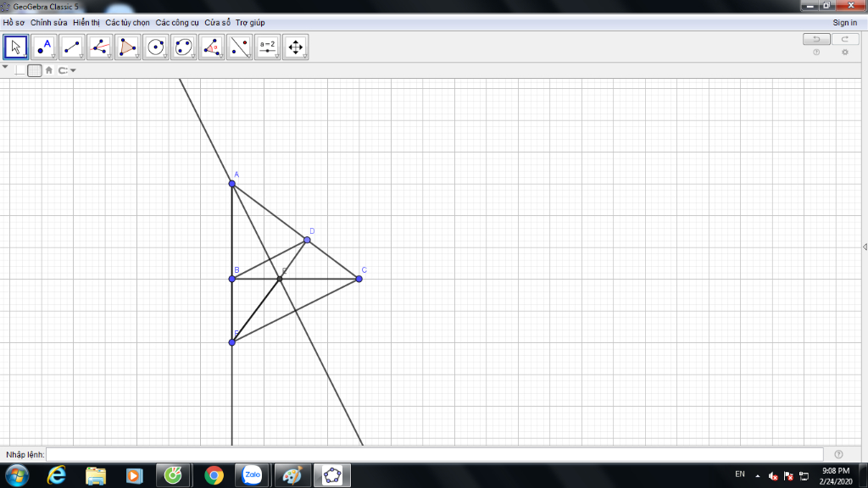Open Polygon tool dropdown arrow
This screenshot has width=868, height=488.
pos(137,57)
